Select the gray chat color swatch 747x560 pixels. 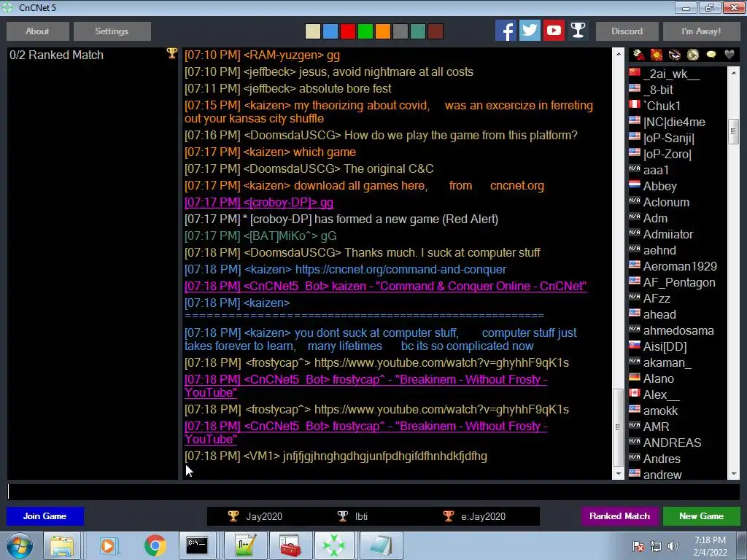pos(400,31)
